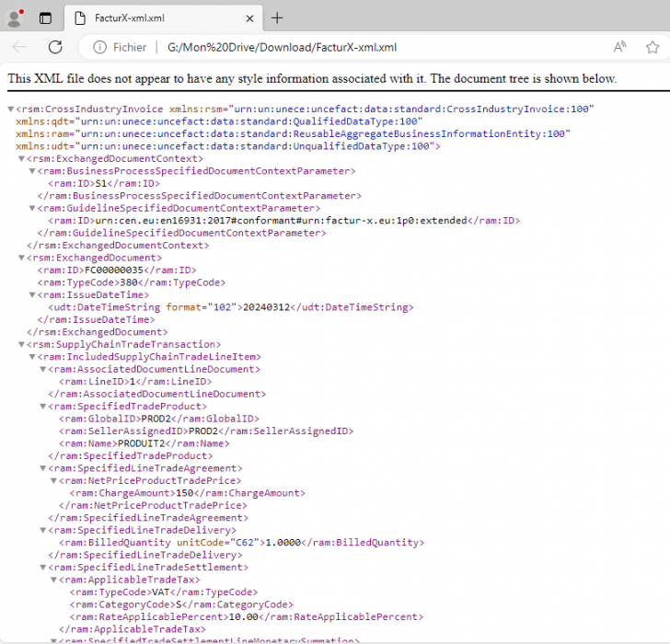Click the file info icon in address bar

[98, 48]
